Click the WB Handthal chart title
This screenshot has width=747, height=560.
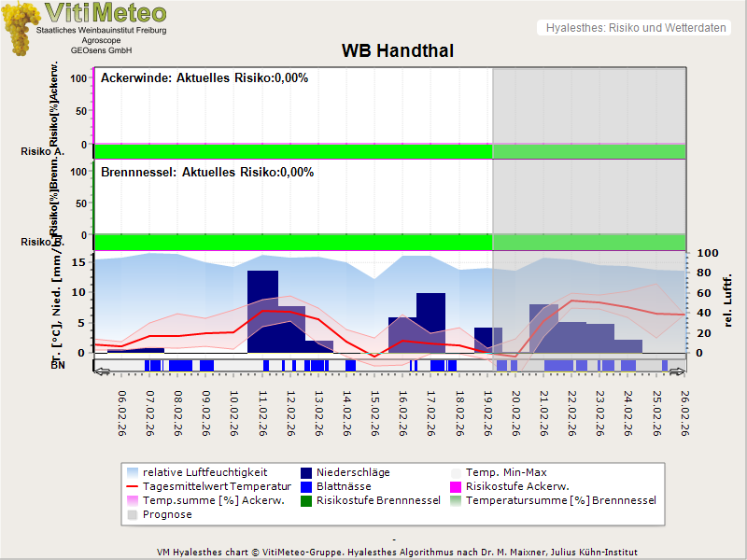pos(398,50)
